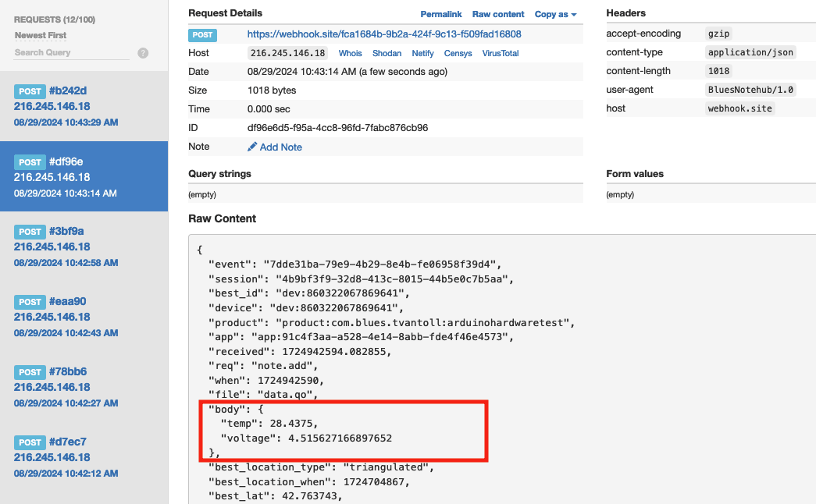The width and height of the screenshot is (816, 504).
Task: Click the application/json header value
Action: click(750, 52)
